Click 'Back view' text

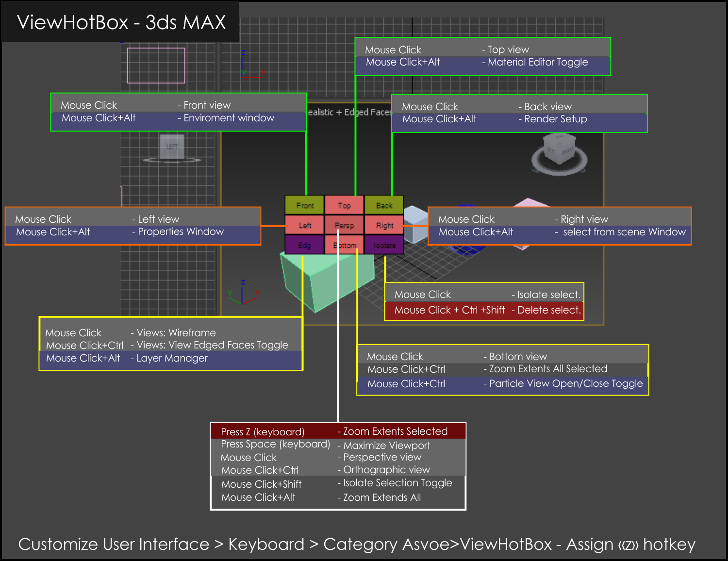(548, 107)
